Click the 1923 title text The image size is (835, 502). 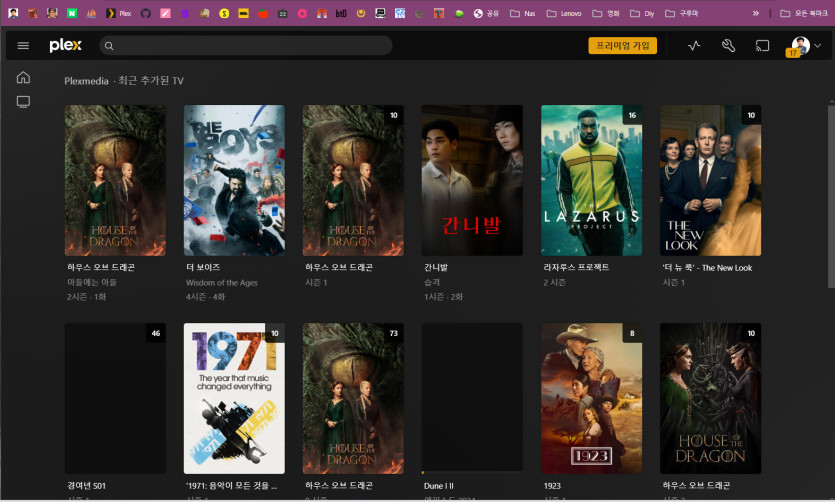click(552, 485)
